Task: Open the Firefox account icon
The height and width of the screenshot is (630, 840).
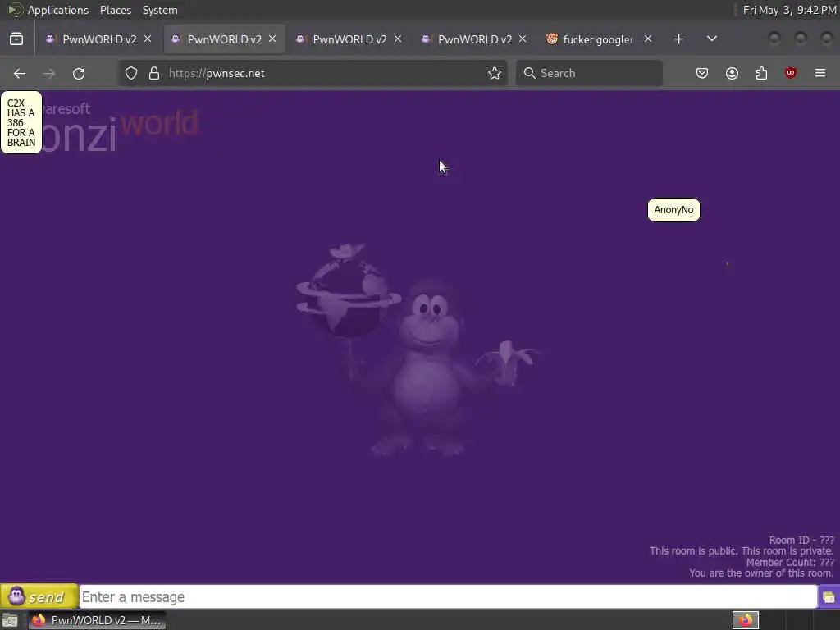Action: coord(732,73)
